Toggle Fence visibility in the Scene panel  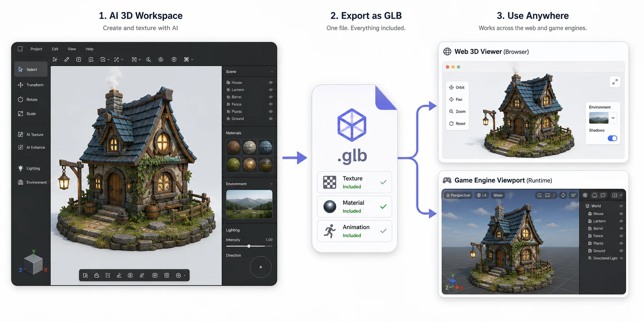click(271, 104)
